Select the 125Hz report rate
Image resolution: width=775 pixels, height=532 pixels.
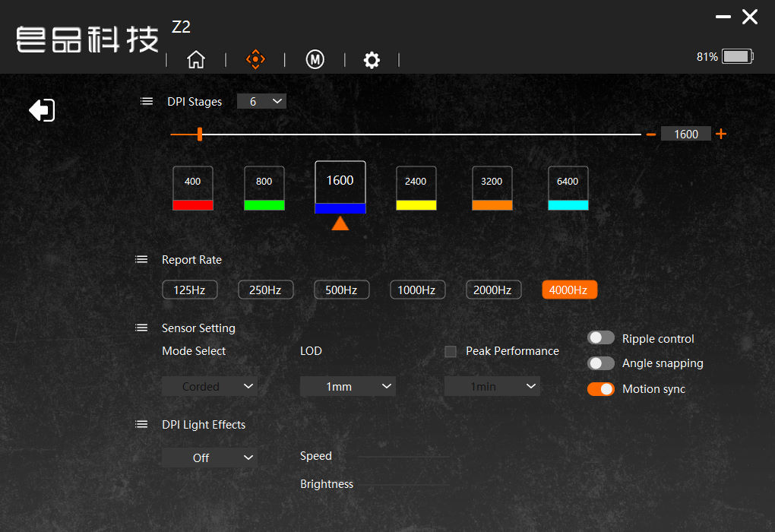[190, 290]
